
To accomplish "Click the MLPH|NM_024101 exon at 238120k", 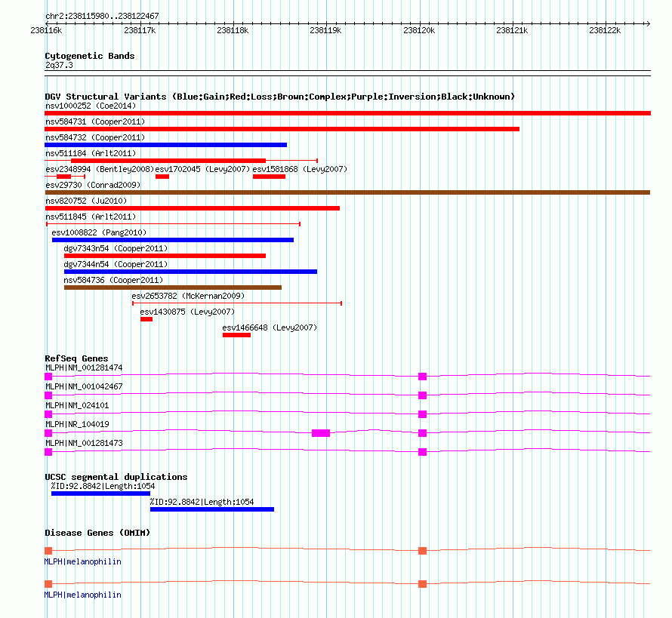I will pos(423,414).
